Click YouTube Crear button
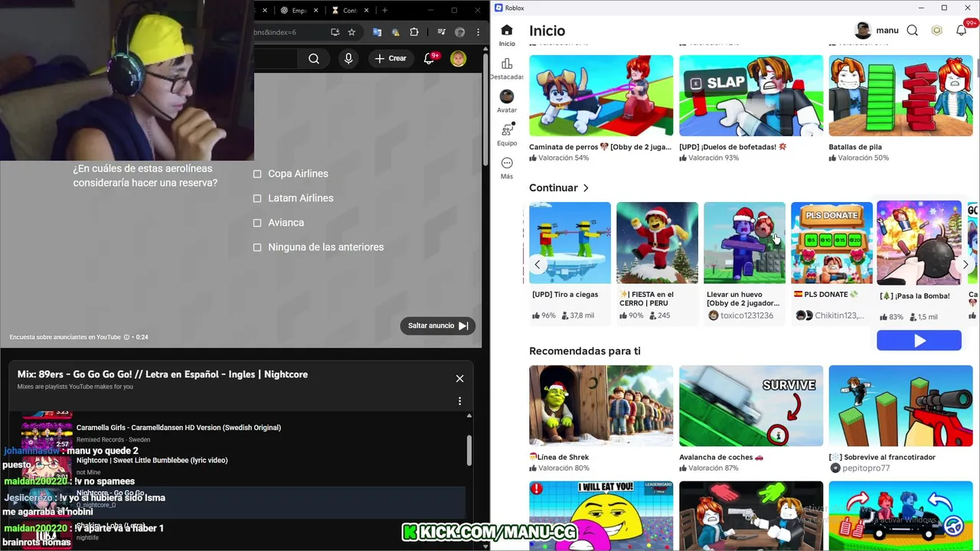Screen dimensions: 980x551 (x=390, y=59)
